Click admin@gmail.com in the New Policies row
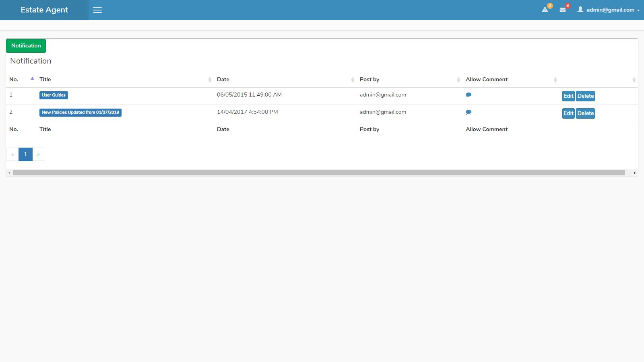Screen dimensions: 644x362 pos(383,112)
